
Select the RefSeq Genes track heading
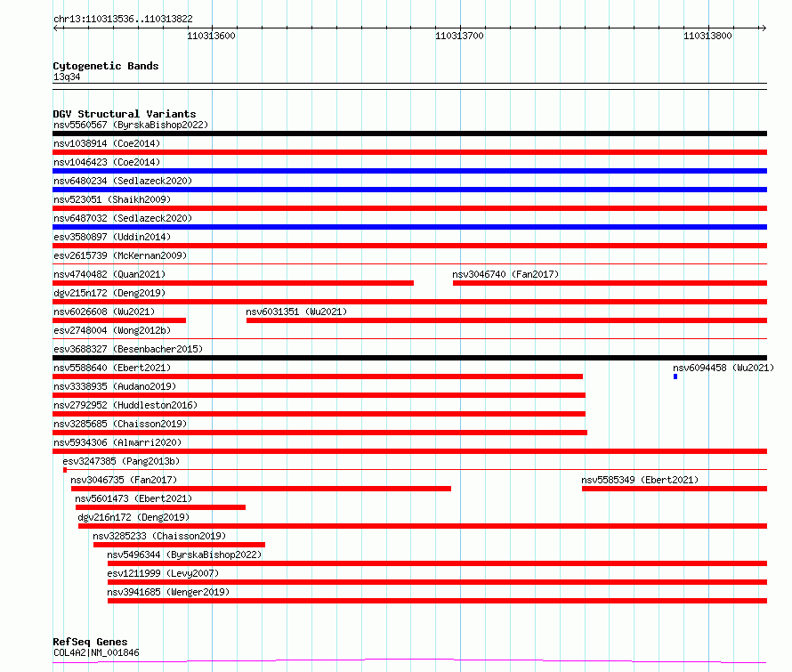point(90,642)
